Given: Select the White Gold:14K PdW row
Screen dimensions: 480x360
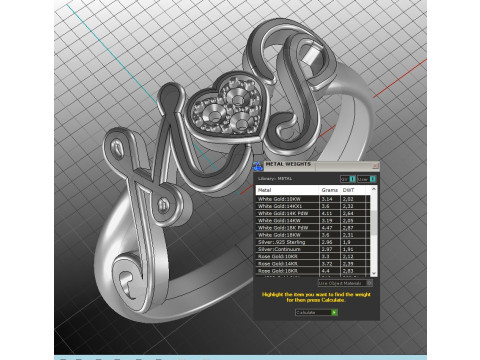Looking at the screenshot, I should [x=313, y=213].
